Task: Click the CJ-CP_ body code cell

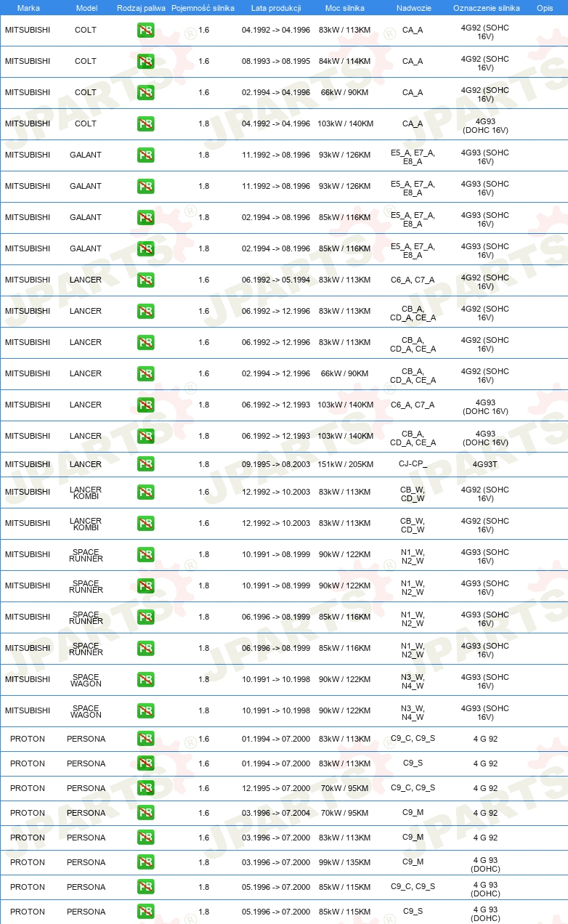Action: (413, 464)
